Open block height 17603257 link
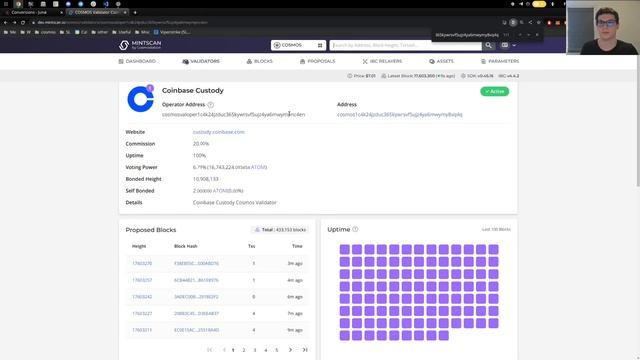Image resolution: width=640 pixels, height=360 pixels. [x=142, y=280]
